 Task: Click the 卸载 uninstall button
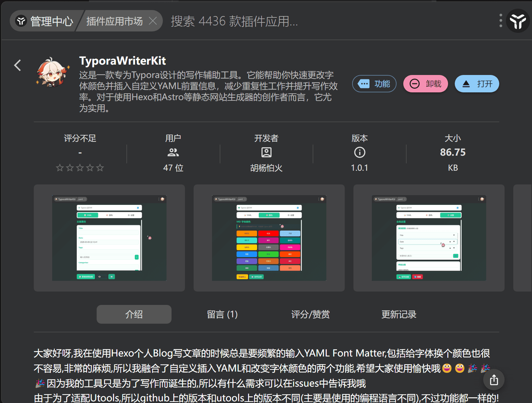[x=425, y=84]
